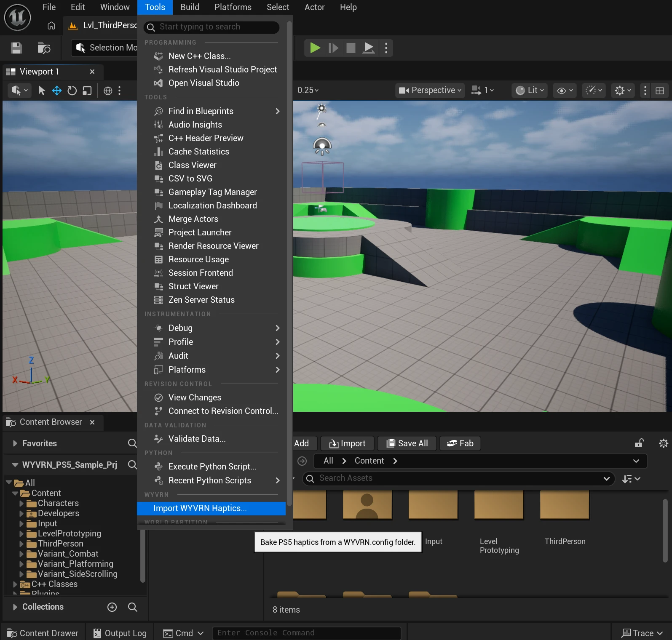Click the sort filter icon by search assets
The image size is (672, 640).
click(631, 479)
